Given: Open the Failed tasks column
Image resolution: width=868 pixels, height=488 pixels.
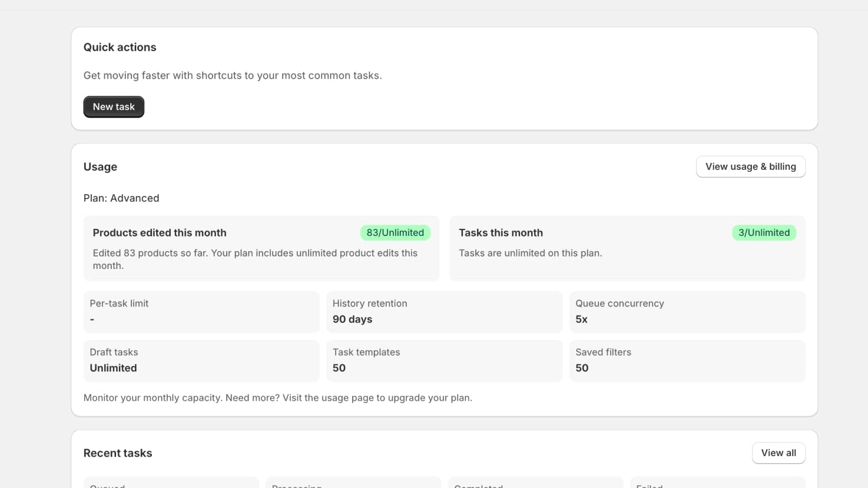Looking at the screenshot, I should point(717,484).
